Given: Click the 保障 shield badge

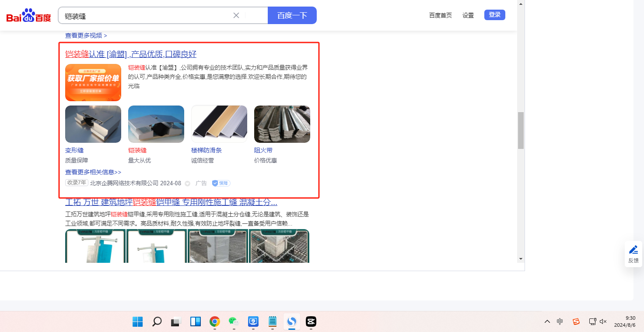Looking at the screenshot, I should coord(221,183).
